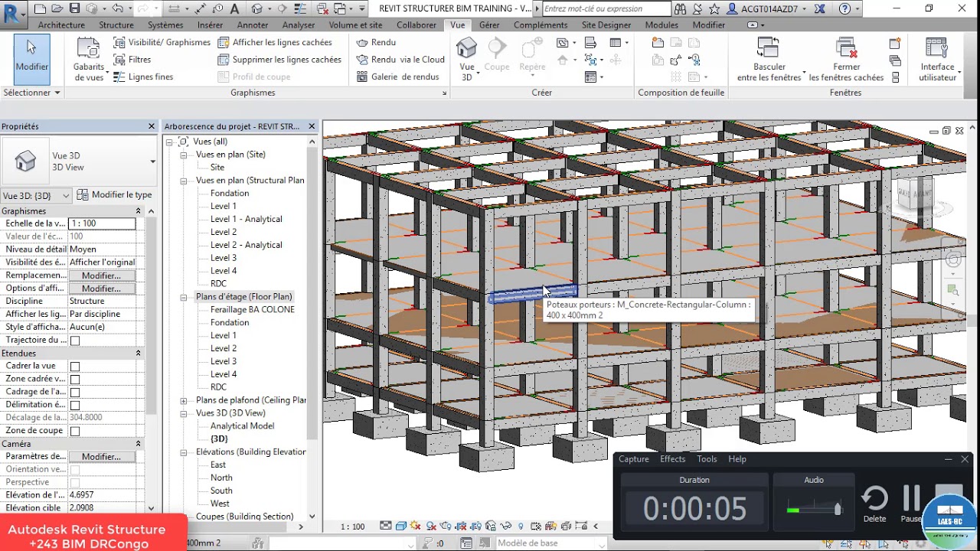Start Rendu via le Cloud
Image resolution: width=980 pixels, height=551 pixels.
tap(400, 60)
